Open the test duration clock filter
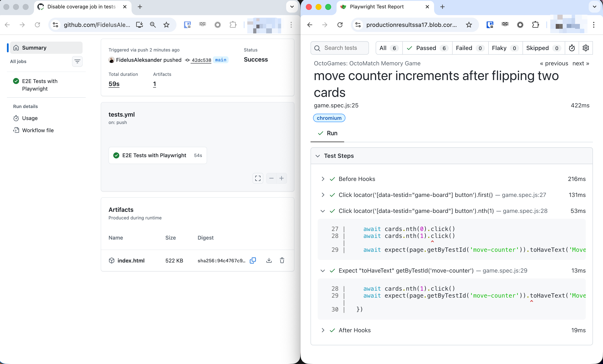The height and width of the screenshot is (364, 603). 572,48
